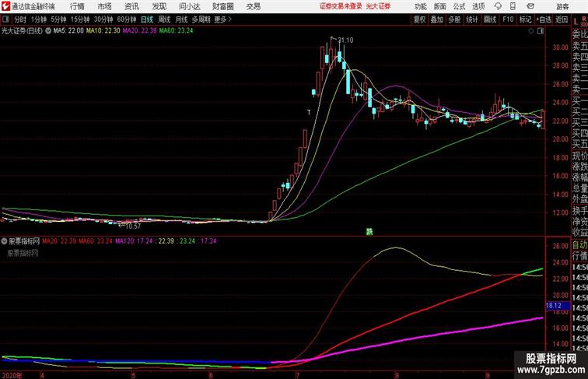The image size is (588, 379).
Task: Open the 交易 menu
Action: click(254, 6)
